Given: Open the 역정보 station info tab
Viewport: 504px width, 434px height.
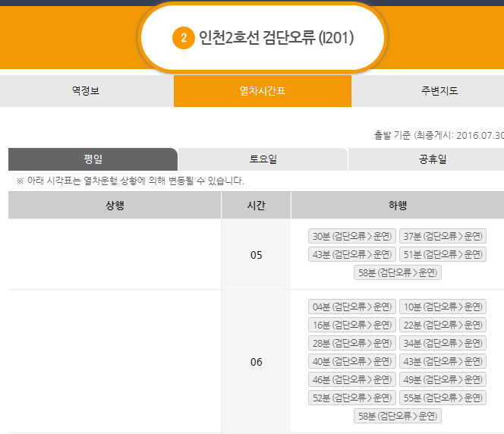Looking at the screenshot, I should [x=86, y=91].
